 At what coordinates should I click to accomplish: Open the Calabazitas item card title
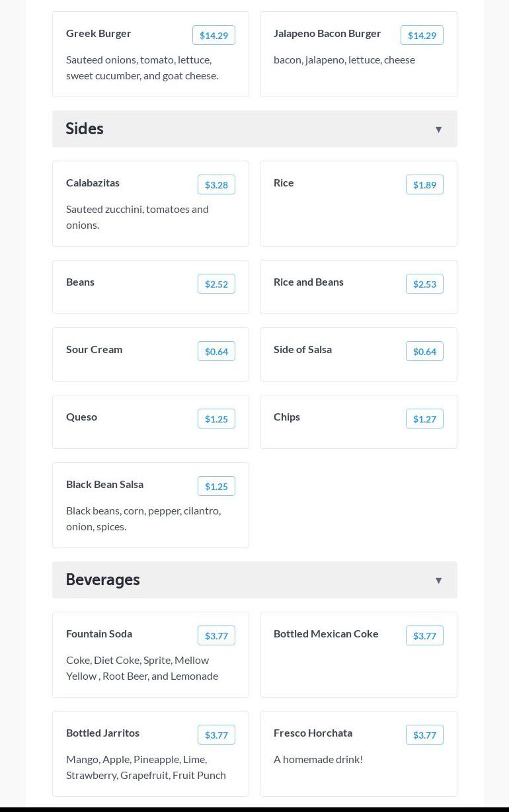(93, 183)
